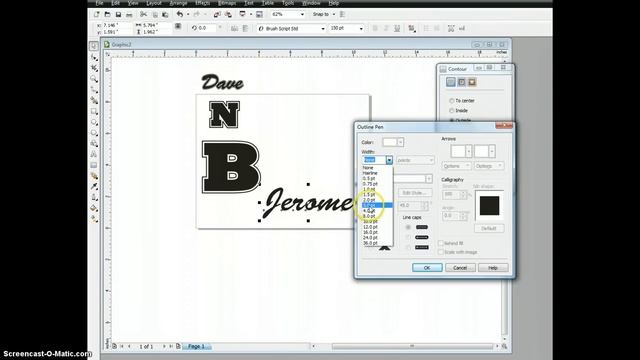
Task: Enable the Scale with image checkbox
Action: [x=441, y=252]
